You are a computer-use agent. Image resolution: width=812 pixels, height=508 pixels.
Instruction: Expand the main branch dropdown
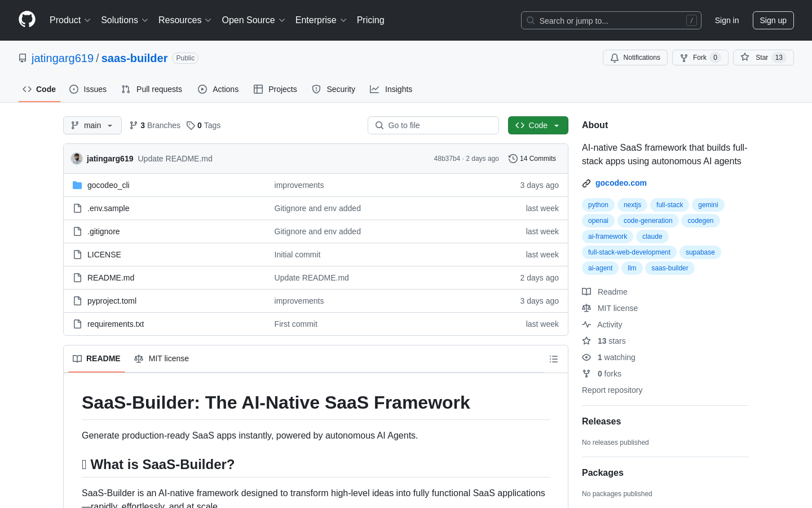[x=92, y=125]
